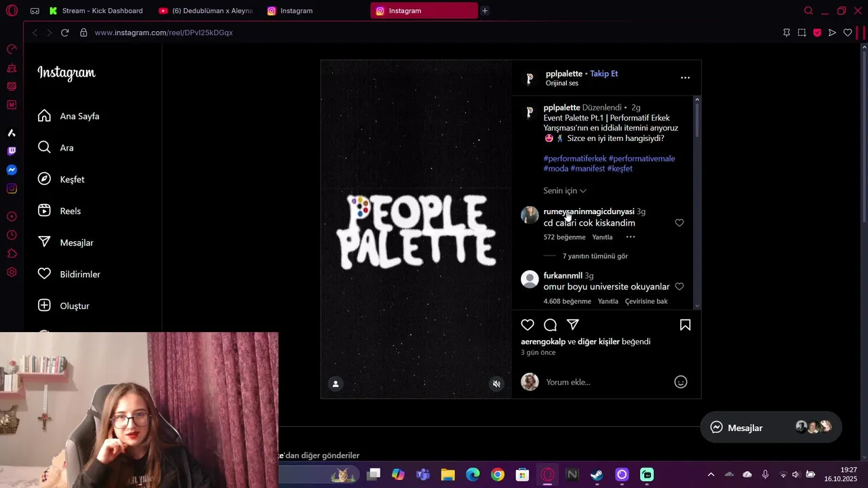Open GX Control speedometer in sidebar
868x488 pixels.
click(x=12, y=49)
